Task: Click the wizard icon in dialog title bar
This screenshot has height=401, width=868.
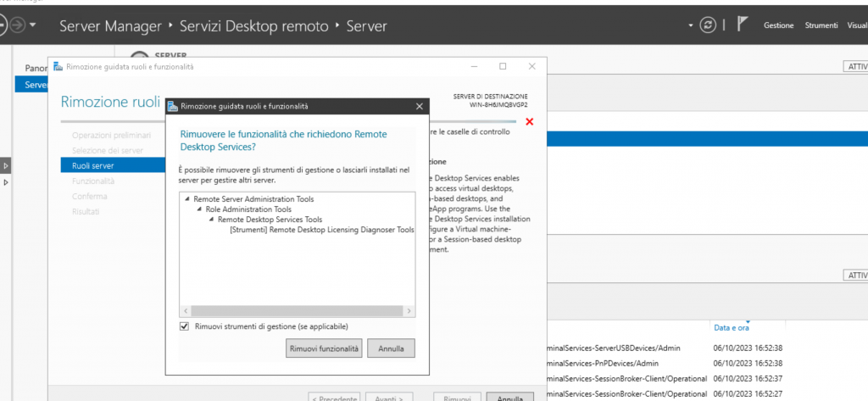Action: [173, 106]
